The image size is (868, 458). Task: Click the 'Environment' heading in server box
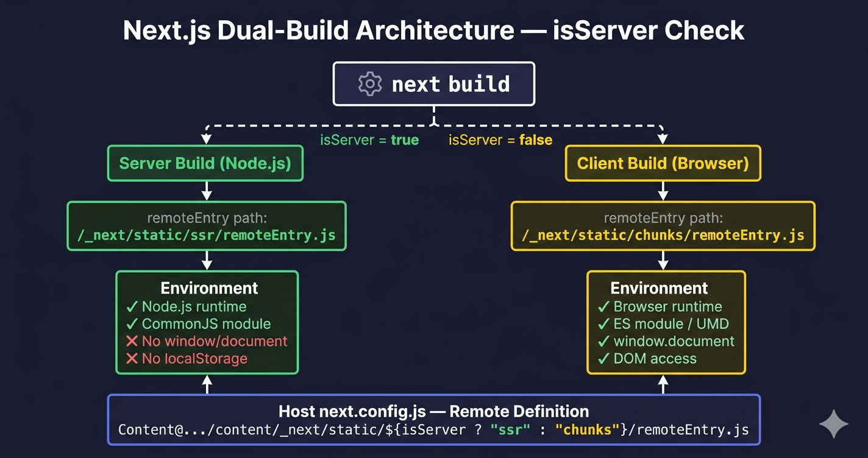pyautogui.click(x=209, y=288)
